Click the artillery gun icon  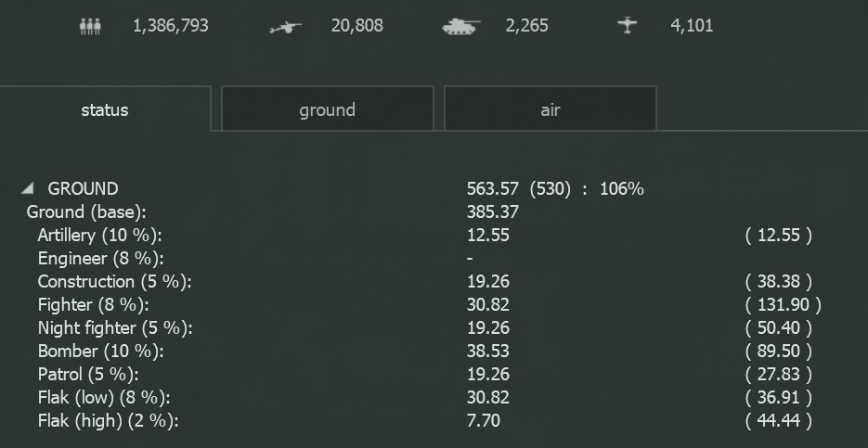click(286, 27)
